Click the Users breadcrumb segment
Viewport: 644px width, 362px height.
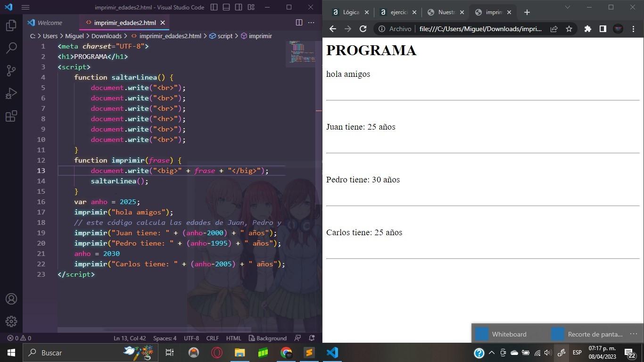[x=50, y=36]
